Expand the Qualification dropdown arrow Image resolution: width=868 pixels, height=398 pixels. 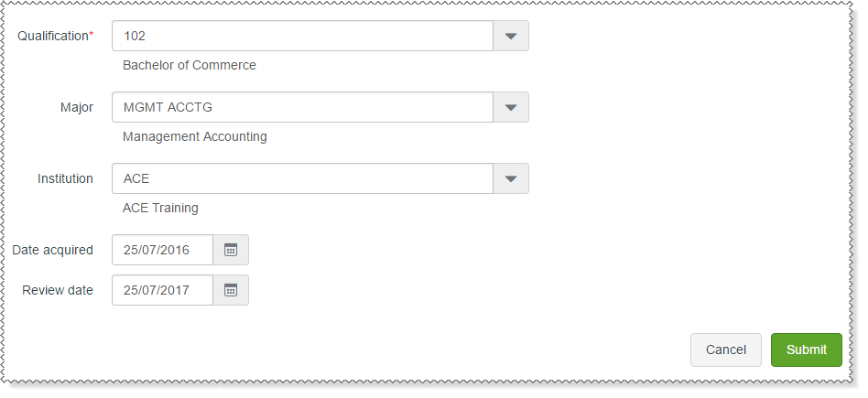coord(511,36)
